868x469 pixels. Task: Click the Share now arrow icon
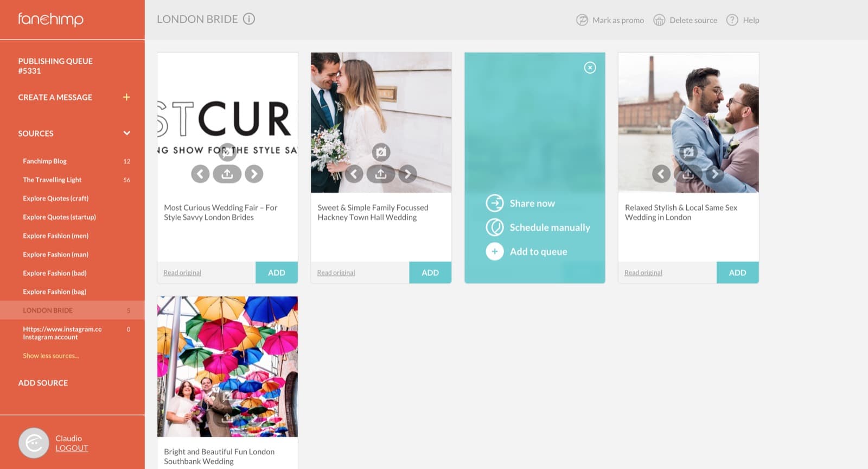coord(494,203)
